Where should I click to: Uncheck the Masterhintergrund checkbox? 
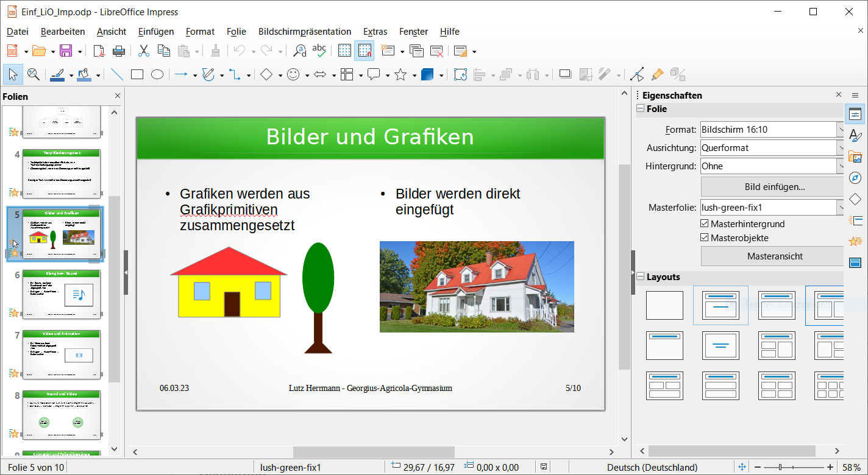pyautogui.click(x=705, y=223)
